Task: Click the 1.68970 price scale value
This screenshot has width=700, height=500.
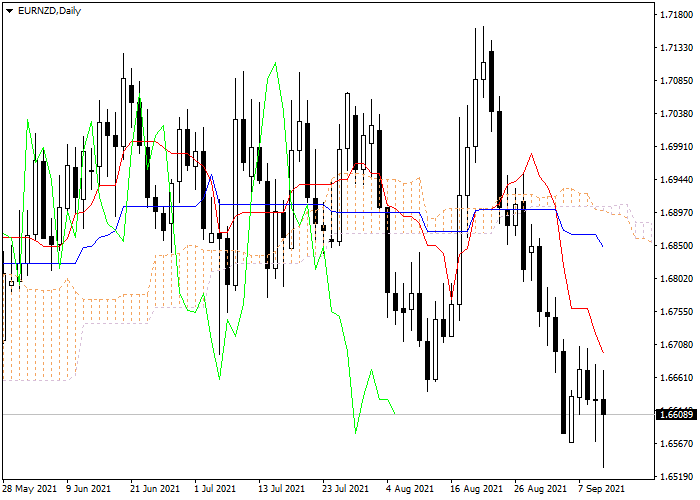Action: pyautogui.click(x=676, y=212)
